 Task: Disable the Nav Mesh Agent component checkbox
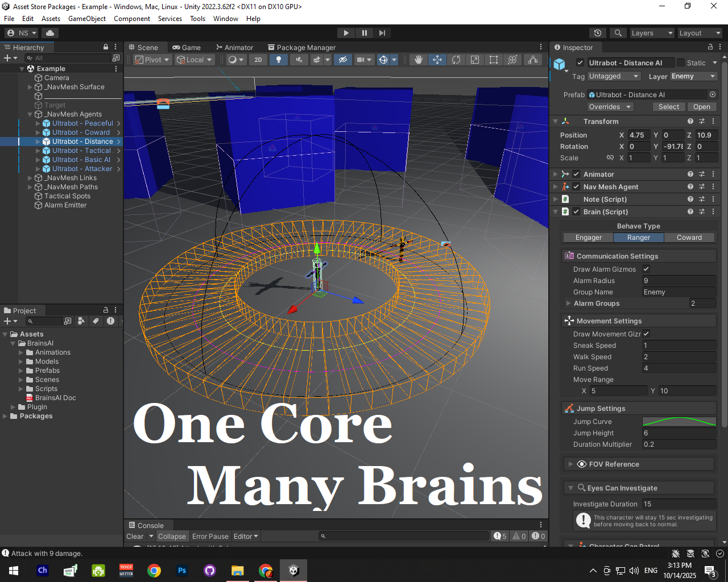click(x=576, y=186)
